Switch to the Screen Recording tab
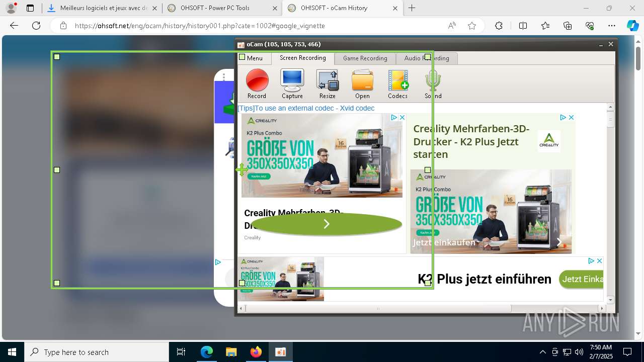 click(x=303, y=58)
